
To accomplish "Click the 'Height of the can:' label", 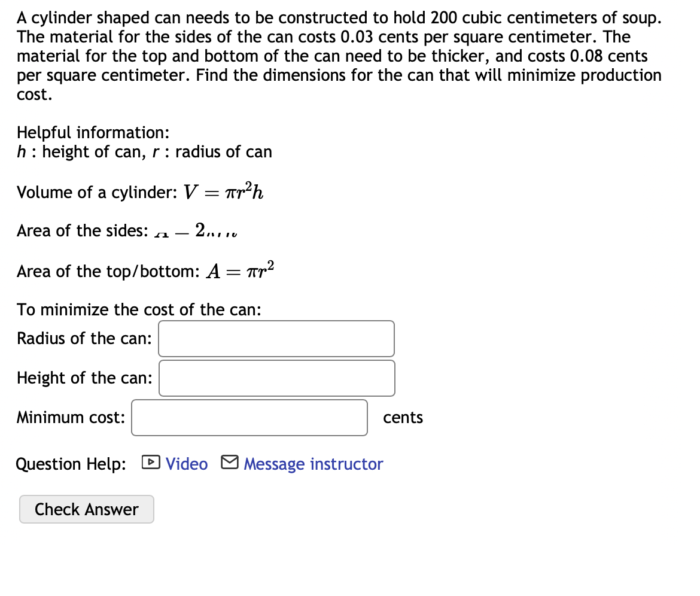I will click(84, 378).
